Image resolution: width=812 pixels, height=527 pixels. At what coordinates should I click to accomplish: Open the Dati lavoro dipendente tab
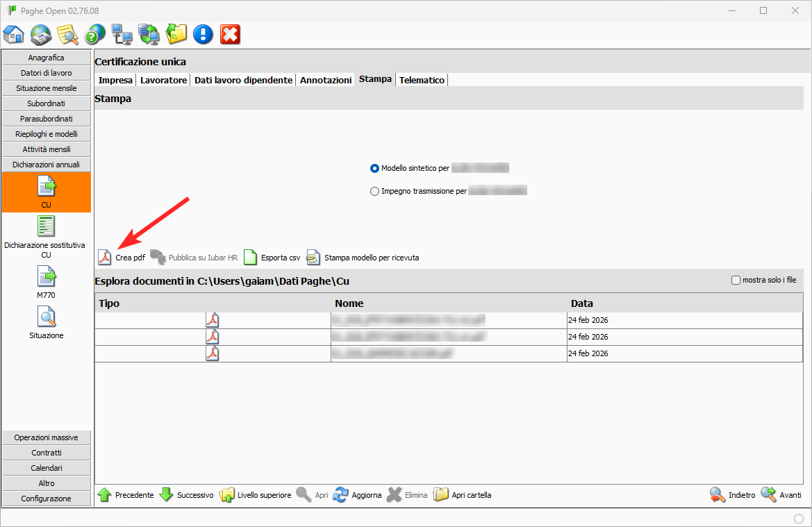point(243,80)
